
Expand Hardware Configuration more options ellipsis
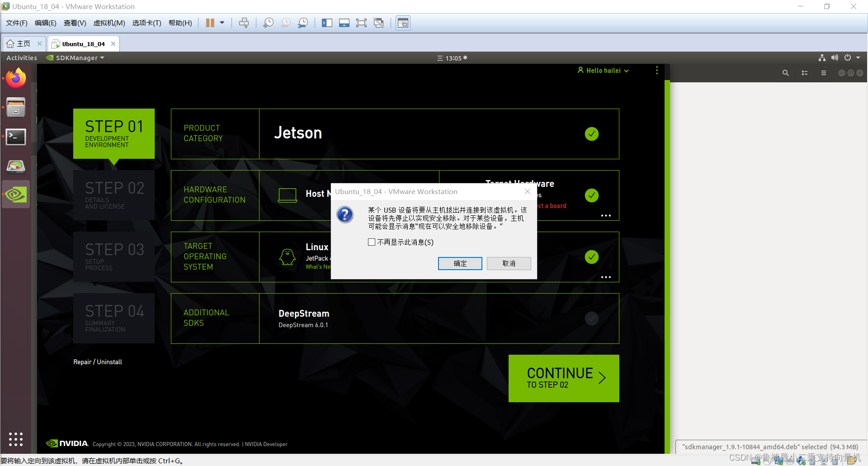[x=606, y=216]
